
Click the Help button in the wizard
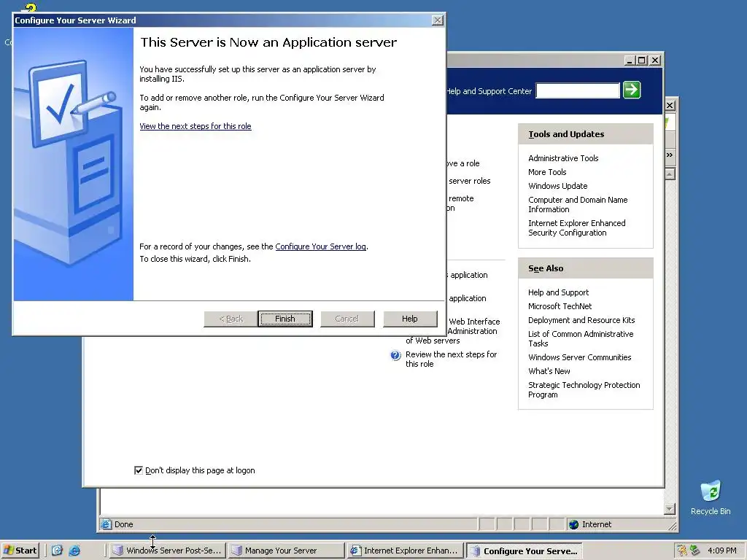coord(410,319)
